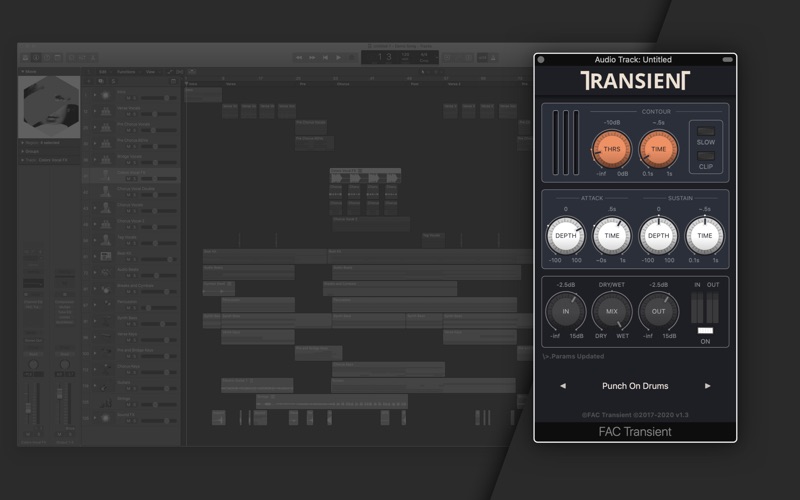Image resolution: width=800 pixels, height=500 pixels.
Task: Open the Inspector icon in Logic toolbar
Action: click(x=36, y=58)
